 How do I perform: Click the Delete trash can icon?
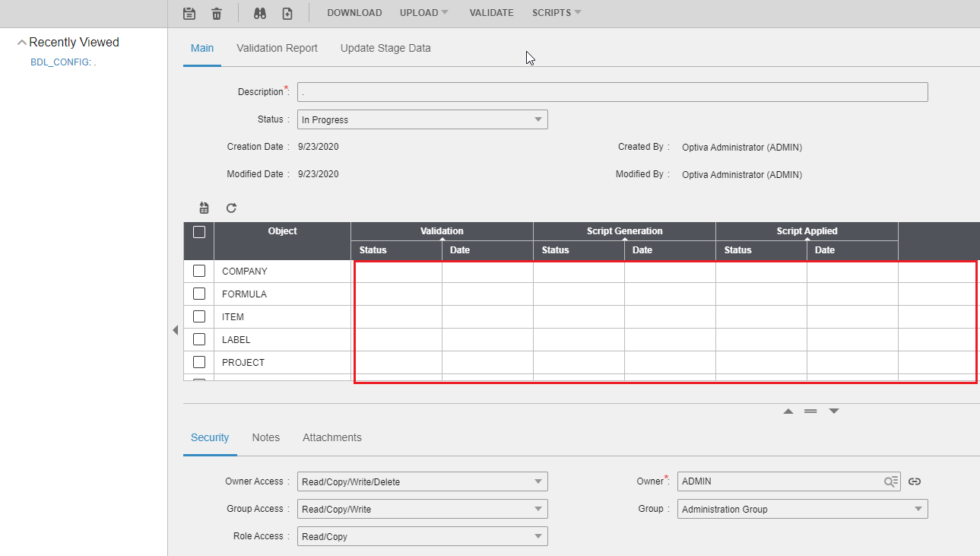(217, 13)
